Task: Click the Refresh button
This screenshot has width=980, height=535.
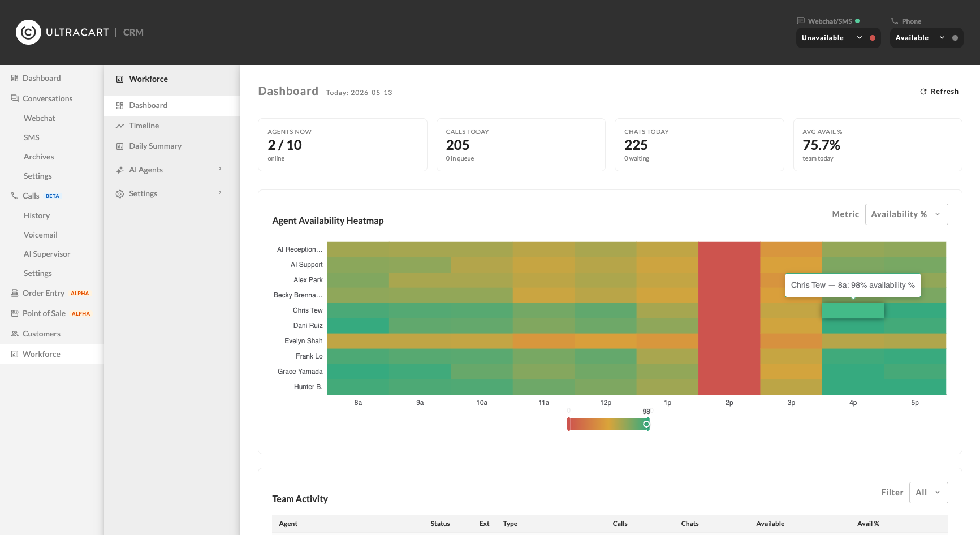Action: click(939, 92)
